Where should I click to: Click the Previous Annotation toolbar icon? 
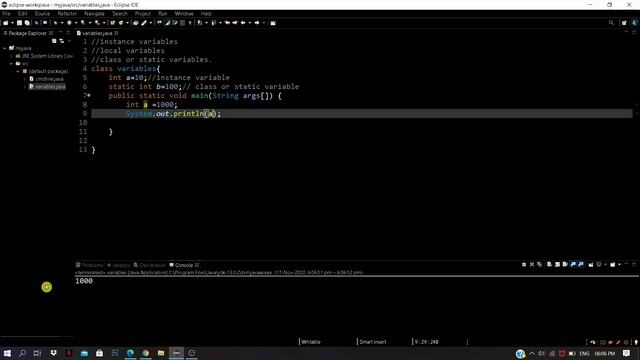[213, 23]
